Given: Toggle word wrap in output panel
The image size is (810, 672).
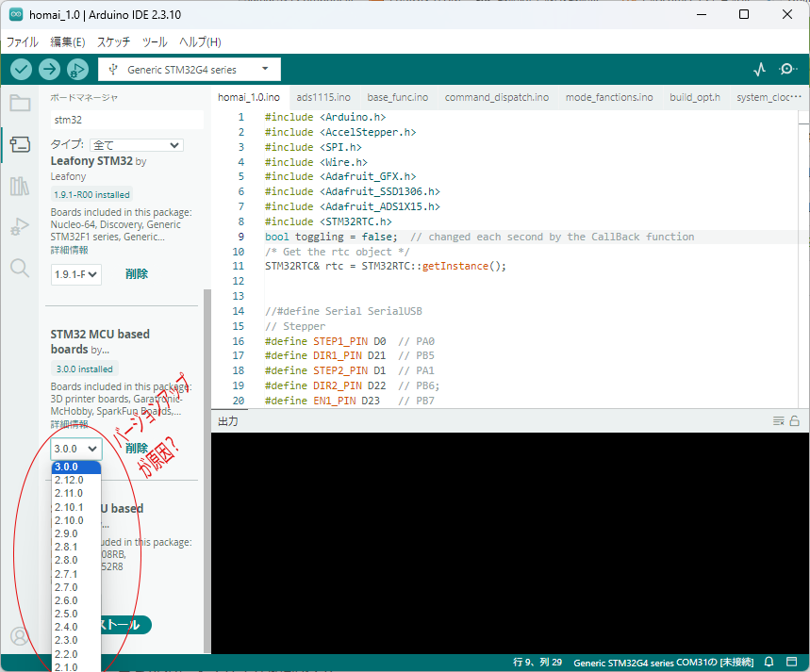Looking at the screenshot, I should pyautogui.click(x=779, y=421).
